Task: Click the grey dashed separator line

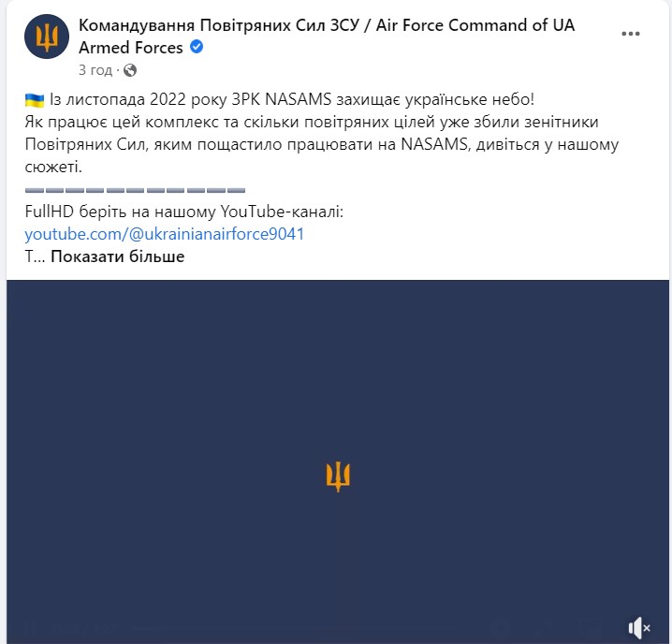Action: click(x=135, y=190)
